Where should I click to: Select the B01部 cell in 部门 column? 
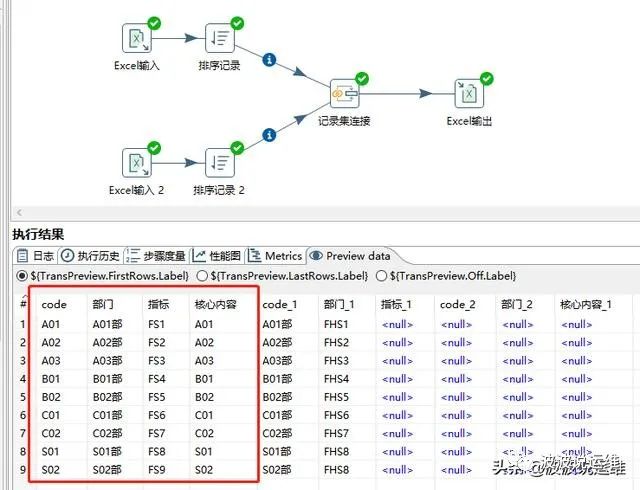coord(107,379)
